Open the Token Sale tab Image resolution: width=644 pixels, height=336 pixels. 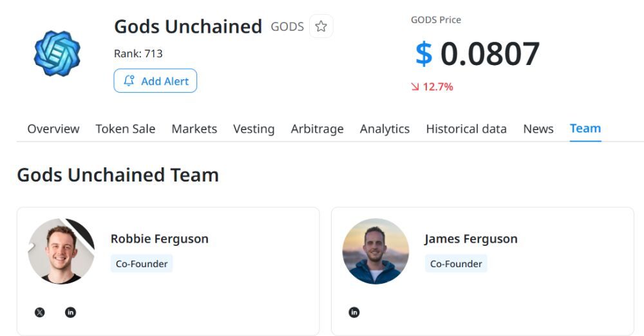point(126,129)
